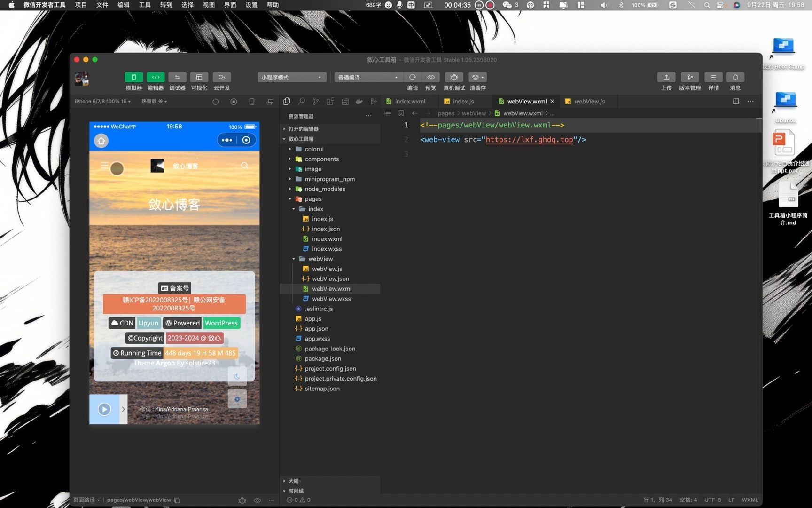Toggle the 模拟器 simulator panel button
The image size is (812, 508).
[x=133, y=77]
